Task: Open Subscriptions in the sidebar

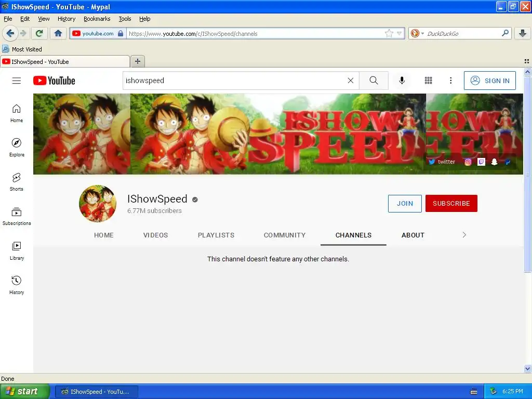Action: [x=17, y=217]
